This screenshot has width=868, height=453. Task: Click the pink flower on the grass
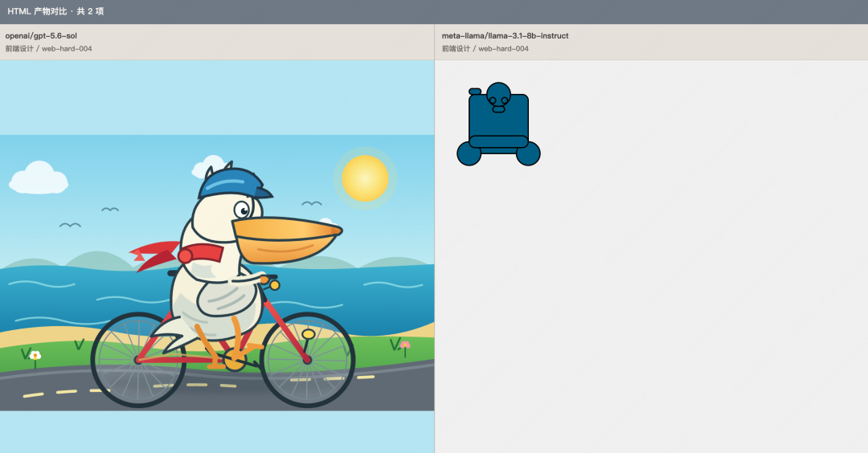(405, 345)
